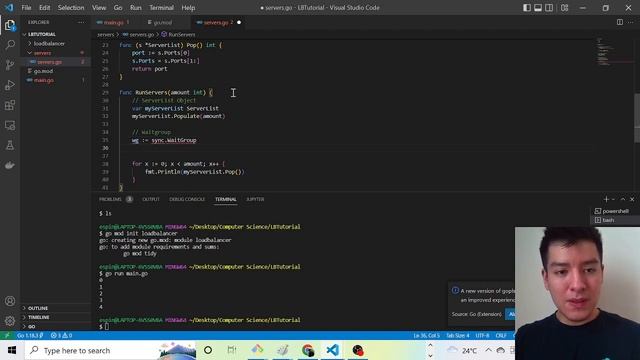
Task: Toggle the secondary side bar layout icon
Action: 549,8
